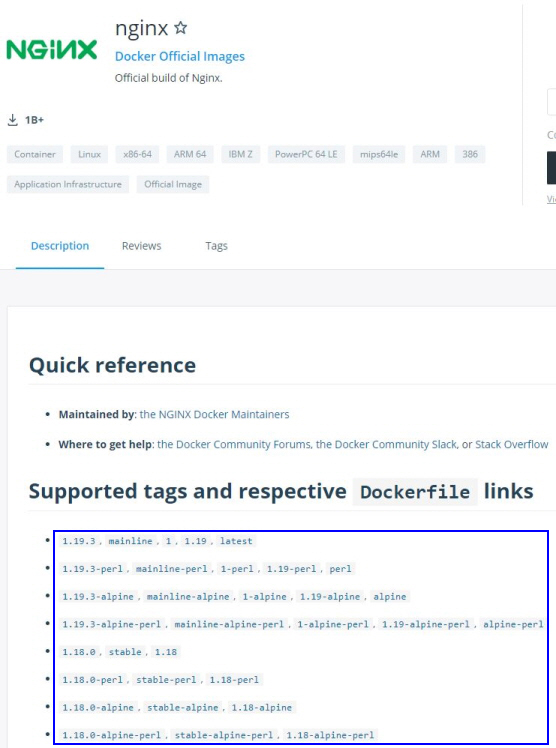Open the 1.19.3 Dockerfile link

[x=79, y=541]
